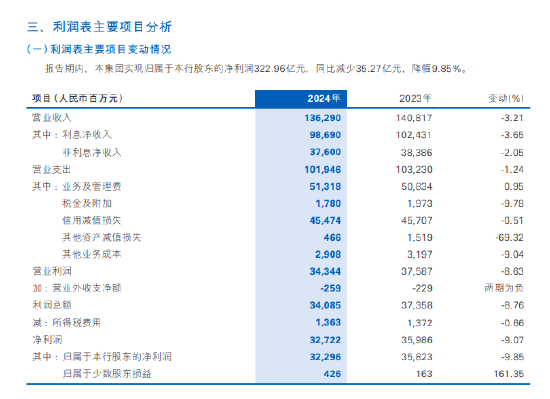Click the value 1,519
Viewport: 550px width, 399px height.
click(420, 238)
